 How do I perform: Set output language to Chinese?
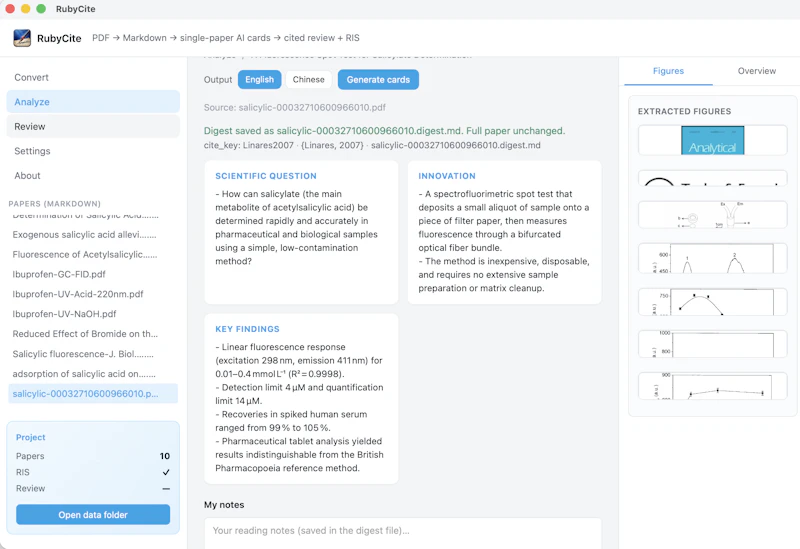[x=308, y=80]
